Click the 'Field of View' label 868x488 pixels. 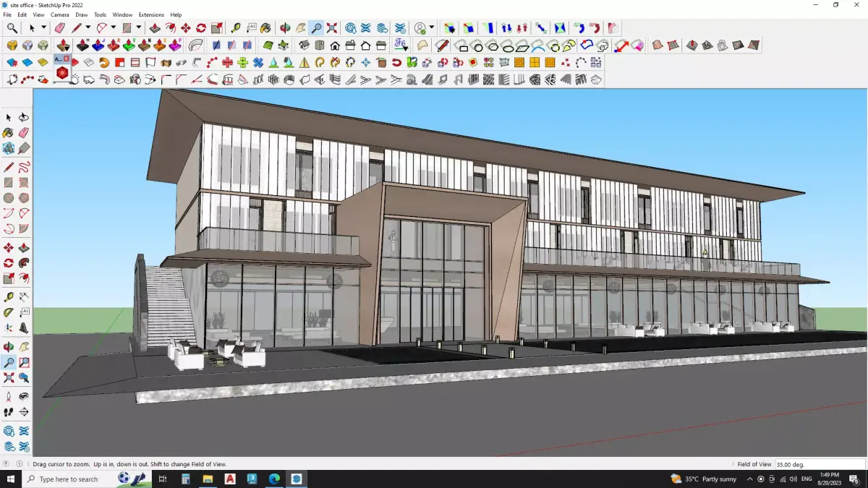[x=754, y=464]
